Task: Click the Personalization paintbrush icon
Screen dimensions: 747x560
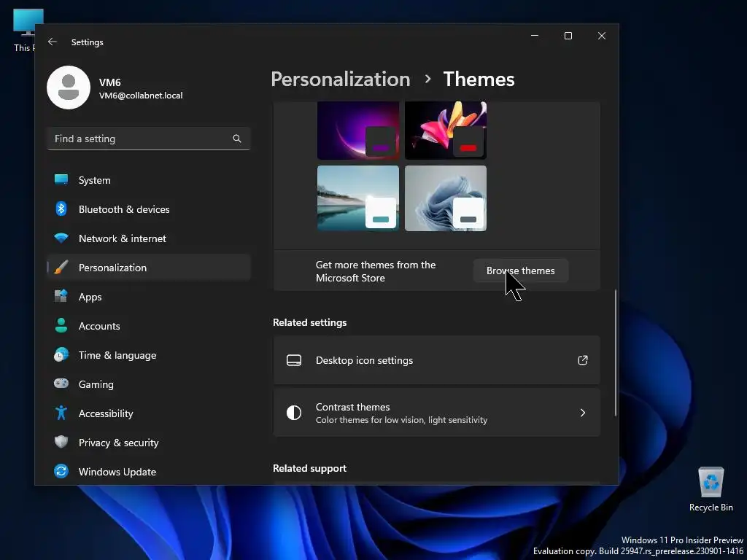Action: tap(61, 267)
